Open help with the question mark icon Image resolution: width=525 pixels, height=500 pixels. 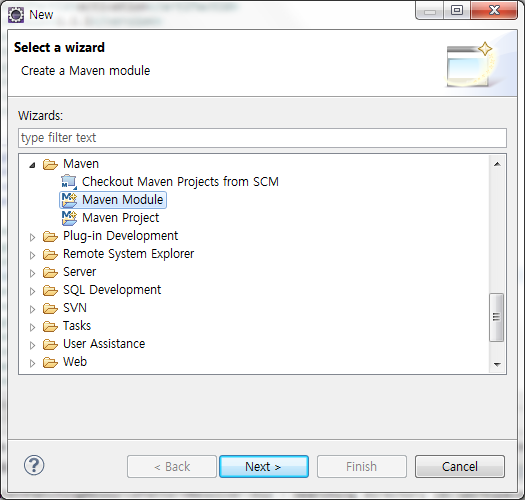tap(34, 466)
